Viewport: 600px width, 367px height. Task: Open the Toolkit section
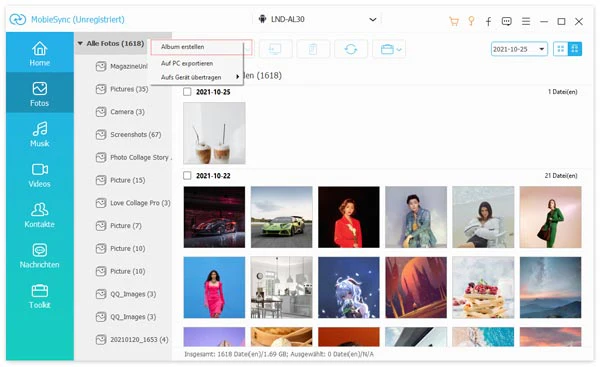pos(40,297)
